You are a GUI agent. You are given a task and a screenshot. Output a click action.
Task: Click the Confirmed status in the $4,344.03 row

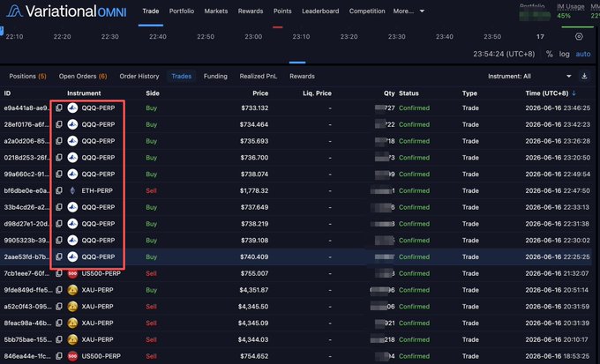pyautogui.click(x=414, y=339)
